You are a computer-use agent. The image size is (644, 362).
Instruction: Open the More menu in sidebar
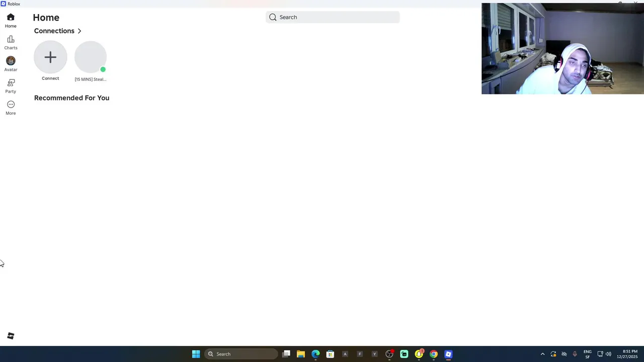[11, 108]
